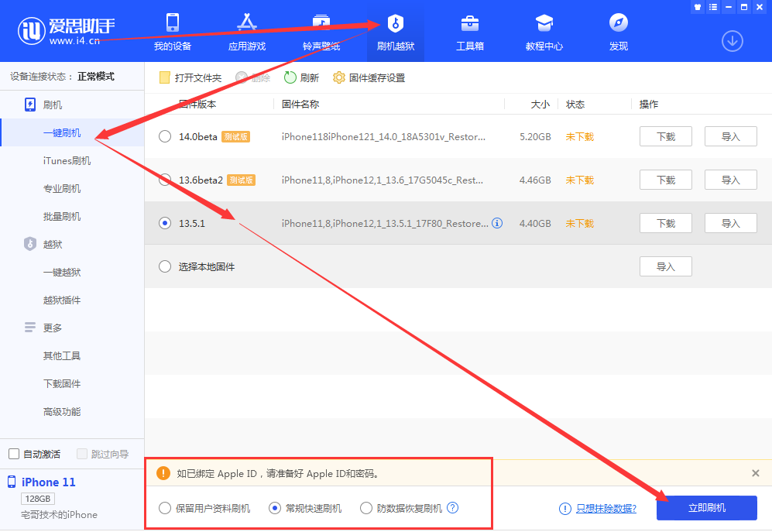Select the 14.0beta firmware radio button
This screenshot has height=532, width=772.
point(165,136)
